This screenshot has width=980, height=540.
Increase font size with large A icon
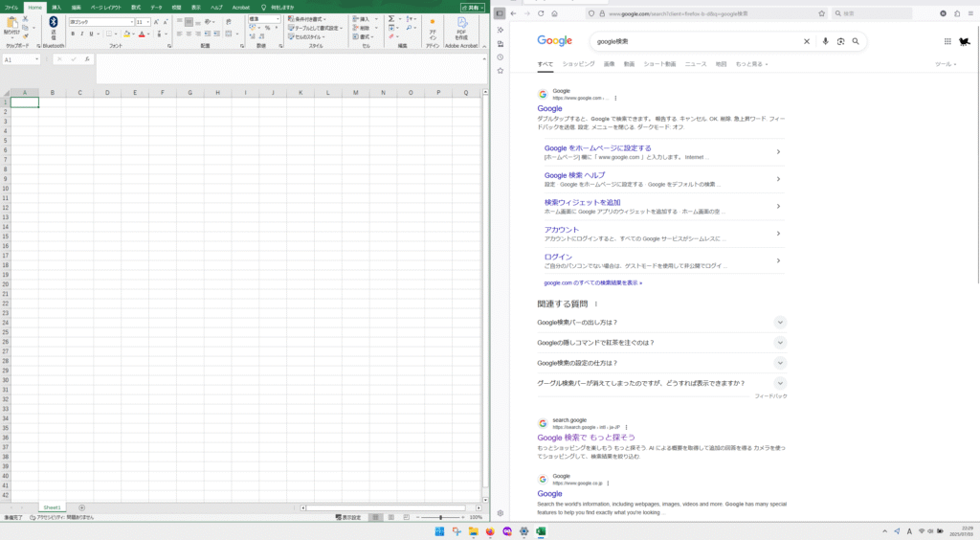[156, 22]
